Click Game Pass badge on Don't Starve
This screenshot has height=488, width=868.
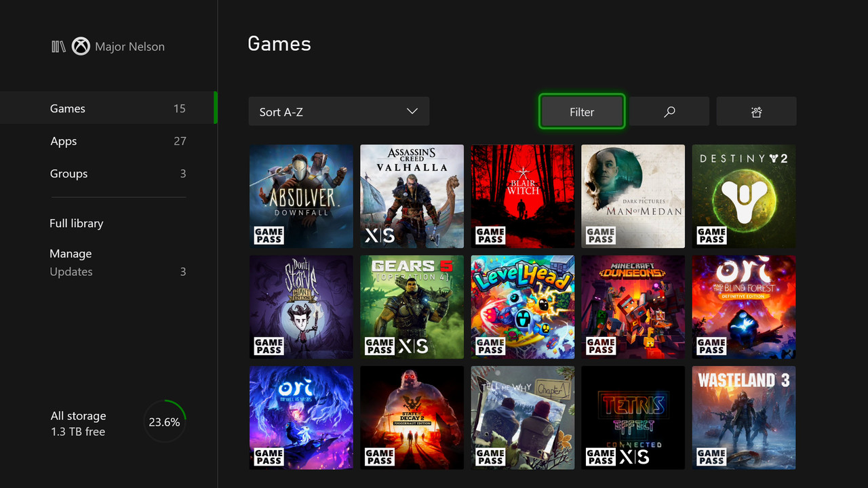pos(269,346)
